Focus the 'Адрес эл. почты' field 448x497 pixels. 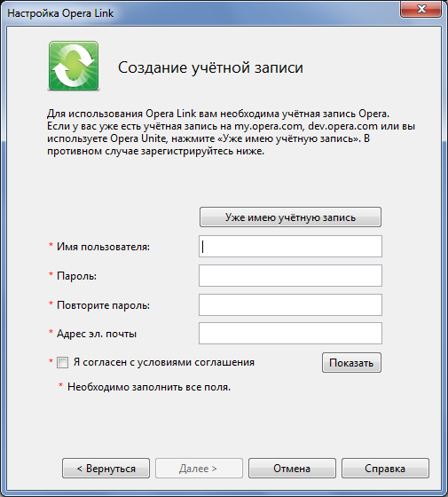pyautogui.click(x=290, y=333)
